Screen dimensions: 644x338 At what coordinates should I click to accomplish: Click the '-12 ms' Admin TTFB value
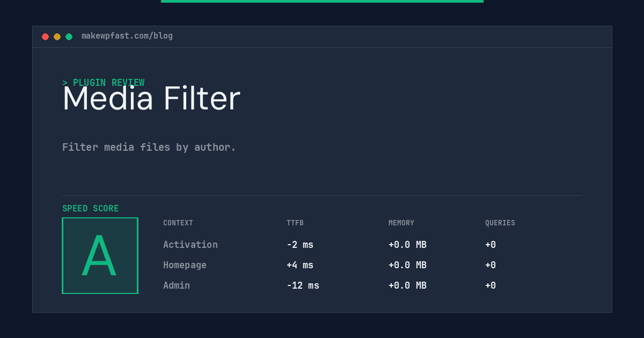tap(303, 285)
